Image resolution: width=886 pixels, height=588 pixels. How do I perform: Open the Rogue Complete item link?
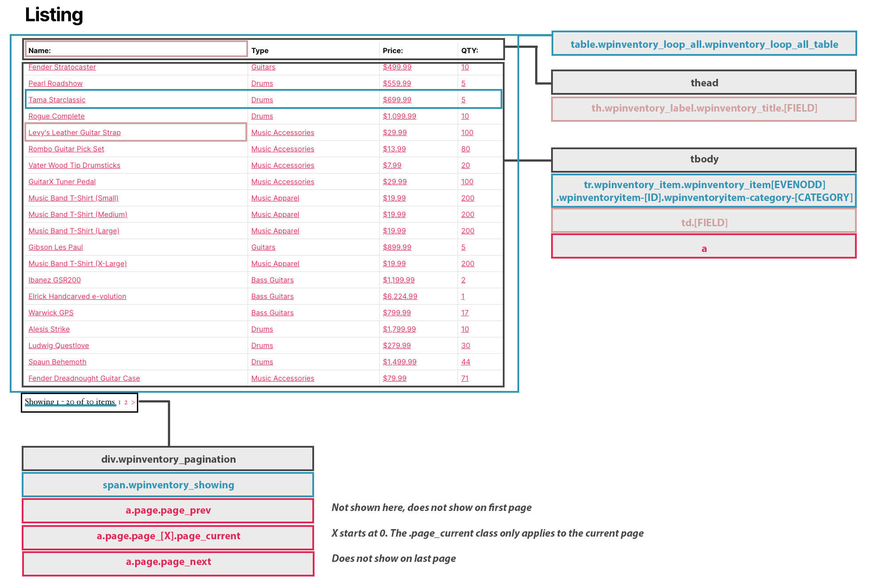[x=56, y=116]
